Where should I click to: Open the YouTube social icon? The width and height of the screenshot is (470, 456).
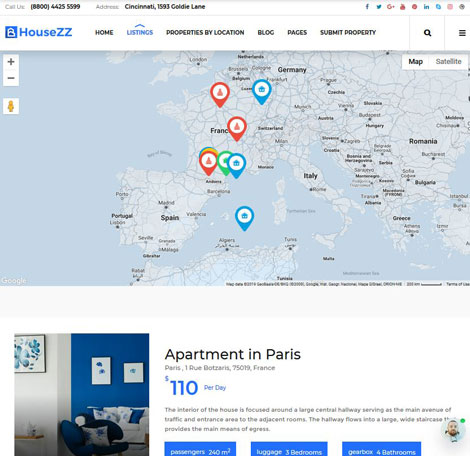403,7
